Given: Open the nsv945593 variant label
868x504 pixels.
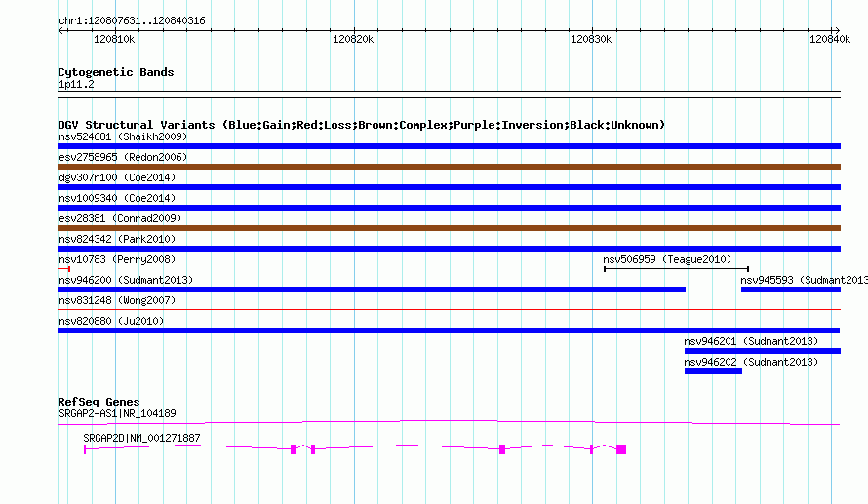Looking at the screenshot, I should (805, 280).
